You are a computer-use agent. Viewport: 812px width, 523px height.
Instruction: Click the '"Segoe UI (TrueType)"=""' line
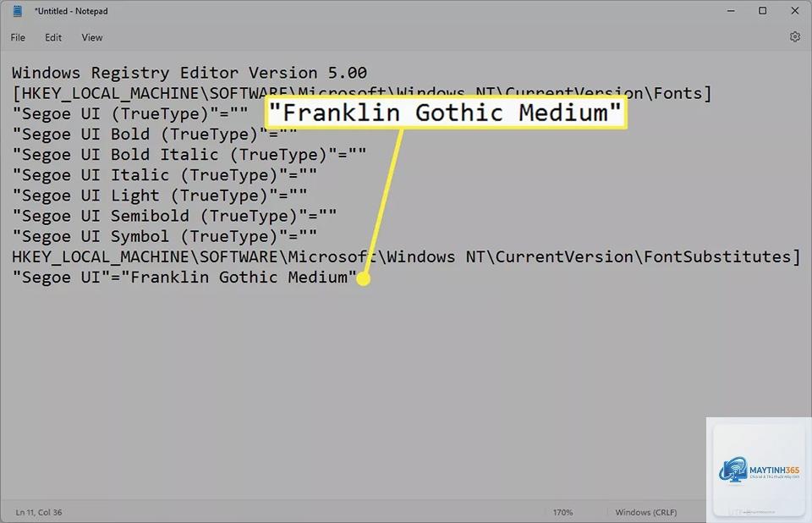130,114
